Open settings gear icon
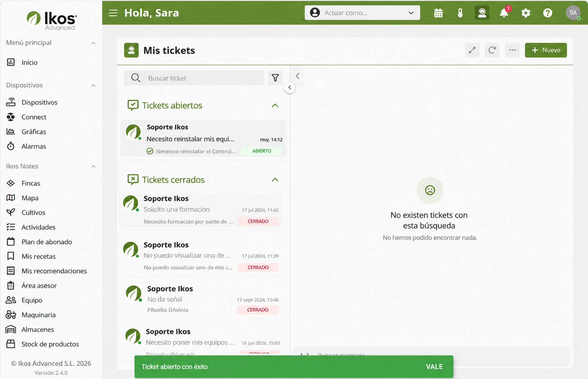 526,13
